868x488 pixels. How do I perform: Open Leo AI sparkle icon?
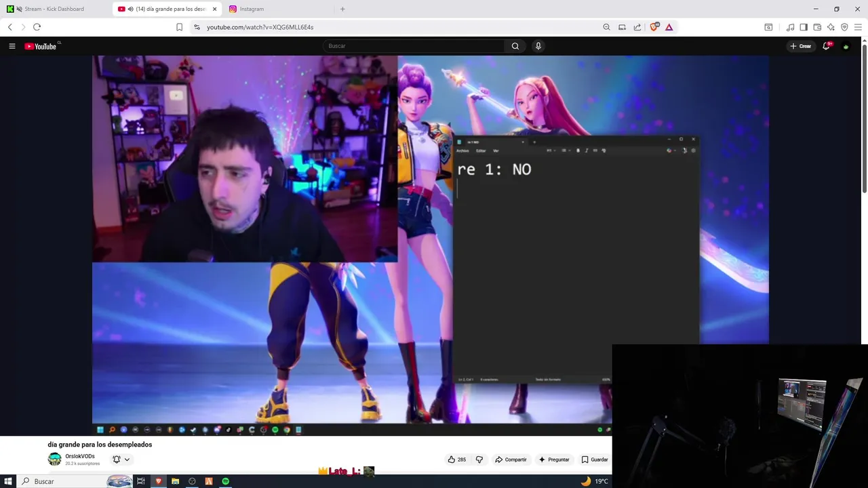point(831,27)
